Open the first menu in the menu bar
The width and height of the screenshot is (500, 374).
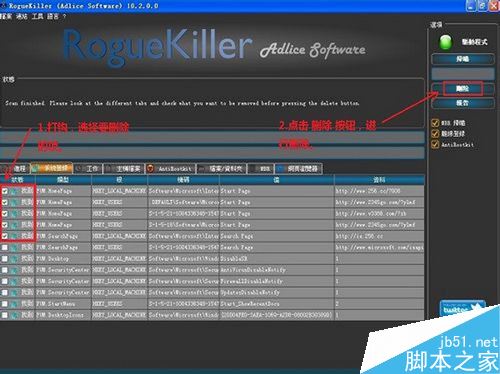tap(6, 16)
